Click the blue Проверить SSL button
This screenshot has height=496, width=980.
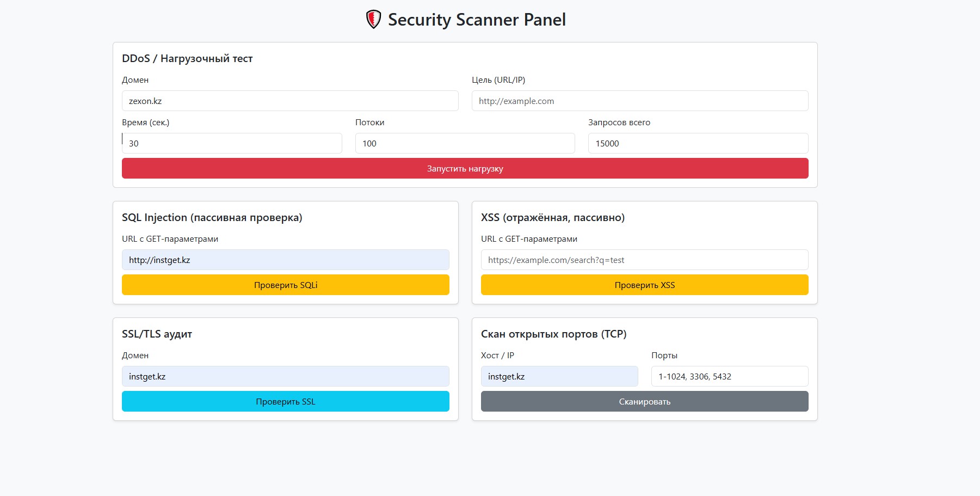pos(285,401)
